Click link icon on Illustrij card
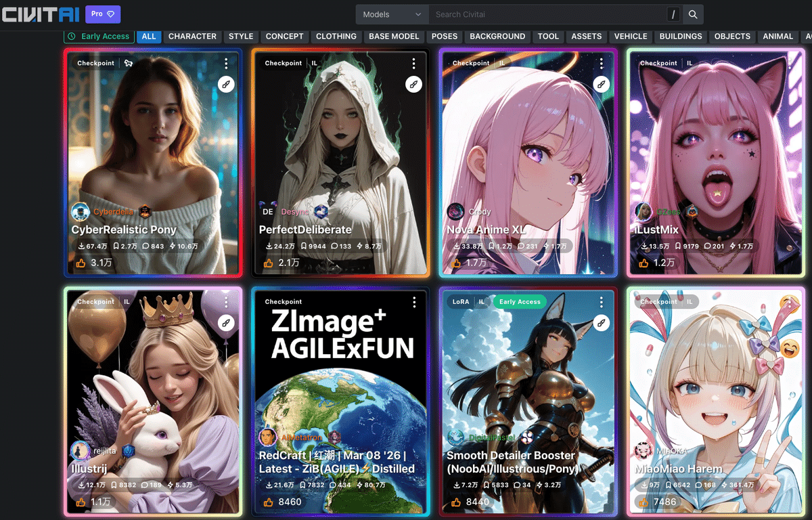The width and height of the screenshot is (812, 520). coord(226,323)
